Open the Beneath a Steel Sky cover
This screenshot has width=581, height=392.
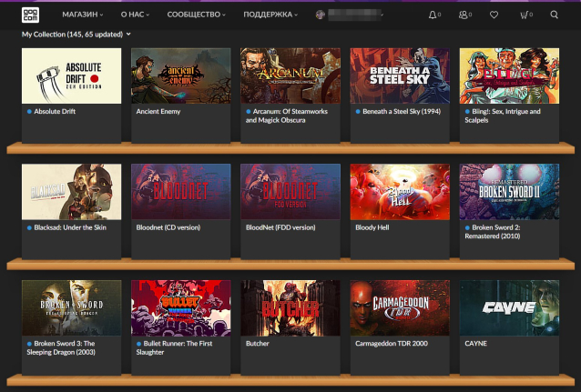400,75
